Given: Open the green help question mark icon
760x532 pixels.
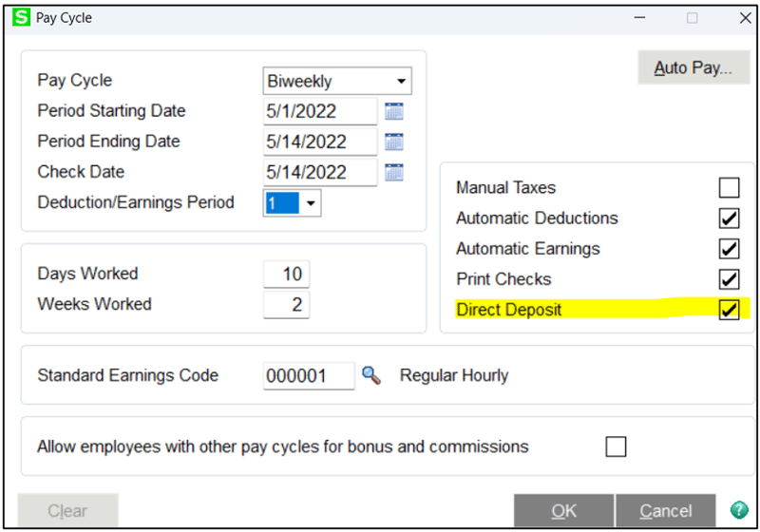Looking at the screenshot, I should [x=738, y=510].
